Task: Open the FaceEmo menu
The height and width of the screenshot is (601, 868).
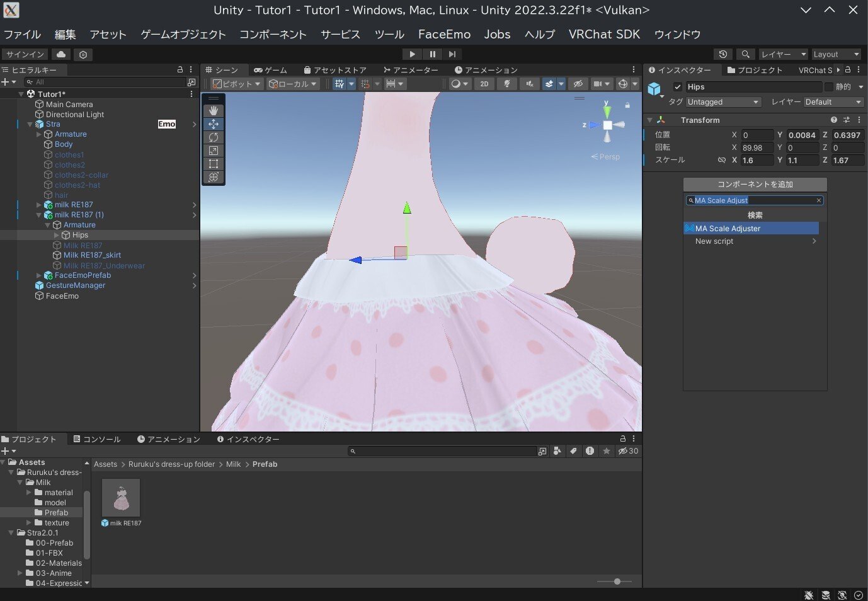Action: pos(444,35)
